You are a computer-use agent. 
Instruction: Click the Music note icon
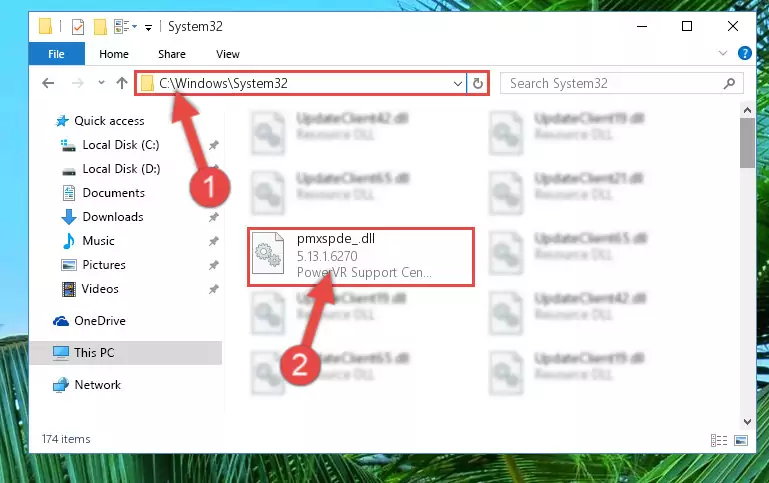tap(69, 241)
